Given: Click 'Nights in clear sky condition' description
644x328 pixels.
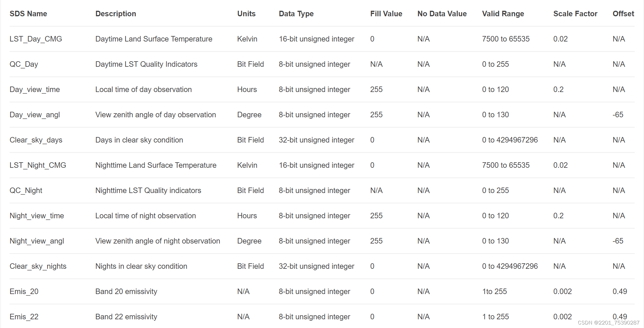Looking at the screenshot, I should [x=141, y=266].
